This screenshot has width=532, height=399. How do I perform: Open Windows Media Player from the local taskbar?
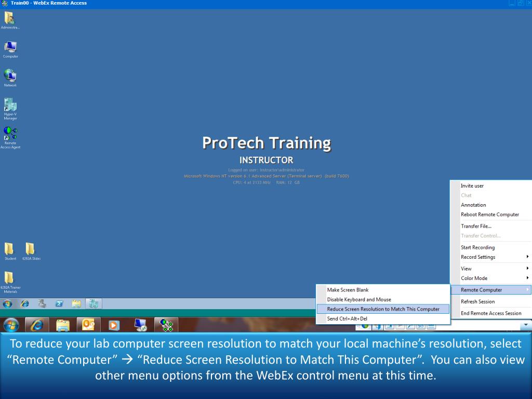(x=114, y=325)
